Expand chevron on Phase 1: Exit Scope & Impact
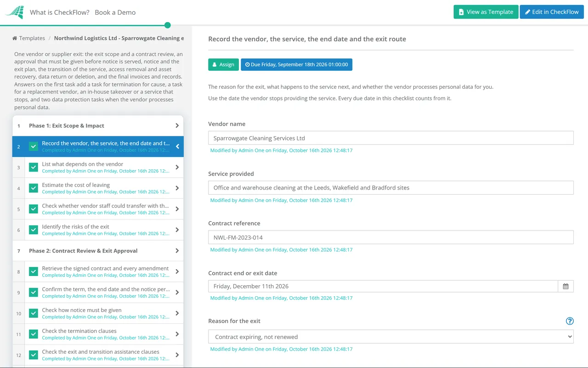588x368 pixels. [x=177, y=126]
